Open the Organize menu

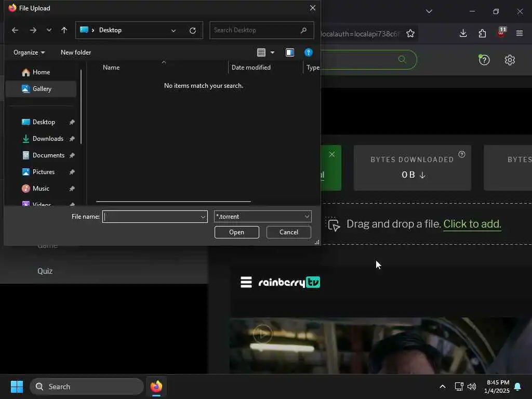(29, 52)
